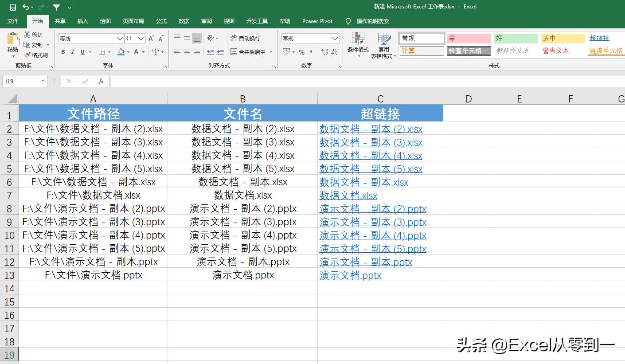
Task: Select the center alignment icon
Action: pos(187,52)
